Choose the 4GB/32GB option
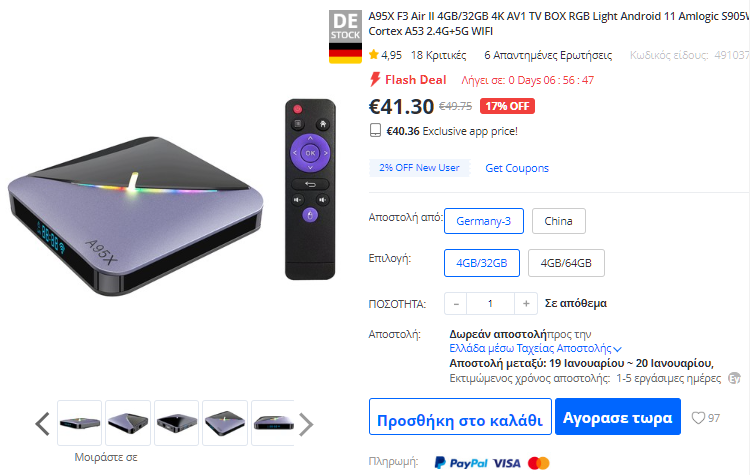 [x=482, y=263]
